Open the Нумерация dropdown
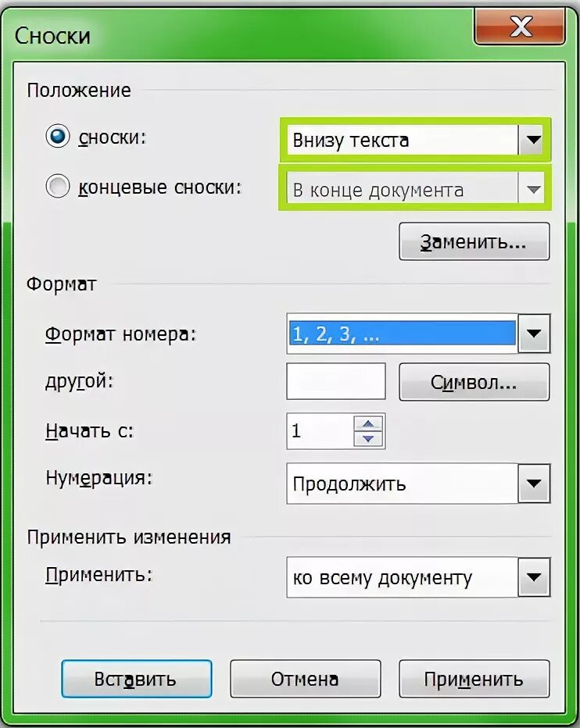Screen dimensions: 580x728 click(x=533, y=484)
